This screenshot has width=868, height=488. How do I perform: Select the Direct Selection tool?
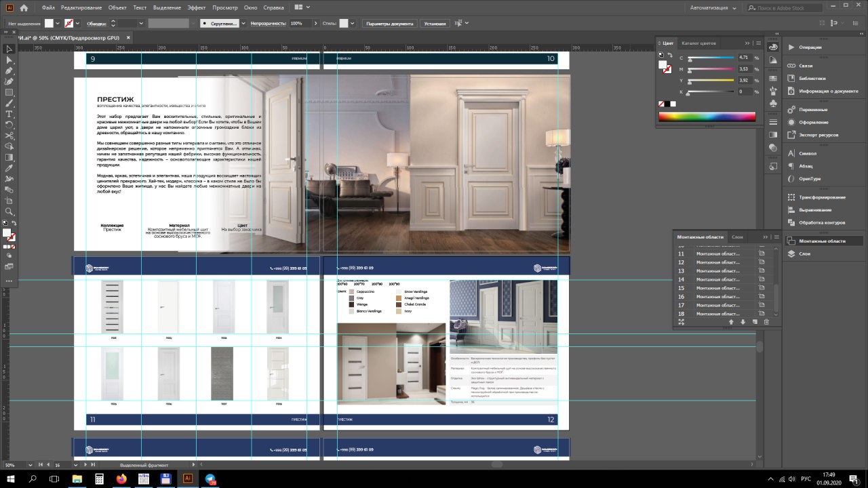click(x=9, y=60)
